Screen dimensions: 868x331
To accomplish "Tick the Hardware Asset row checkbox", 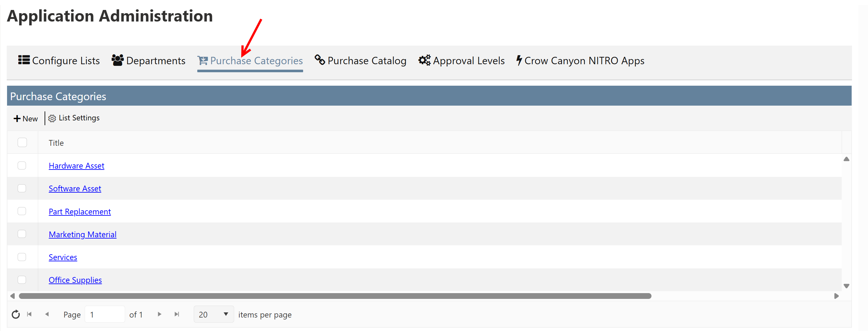I will [x=22, y=165].
